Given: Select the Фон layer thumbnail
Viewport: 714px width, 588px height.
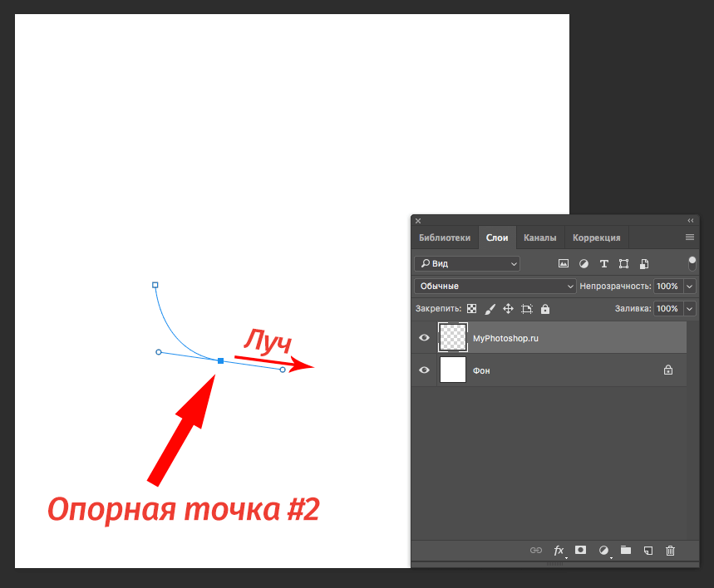Looking at the screenshot, I should [453, 370].
